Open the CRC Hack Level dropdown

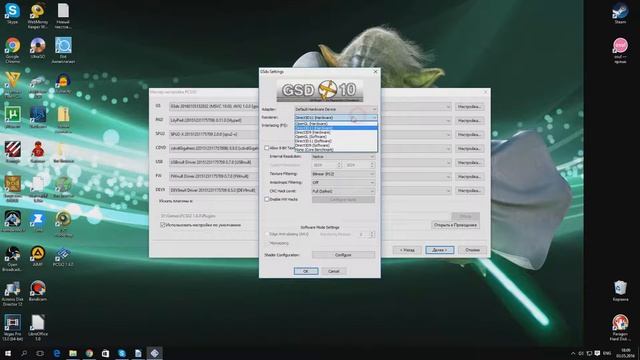(x=343, y=191)
